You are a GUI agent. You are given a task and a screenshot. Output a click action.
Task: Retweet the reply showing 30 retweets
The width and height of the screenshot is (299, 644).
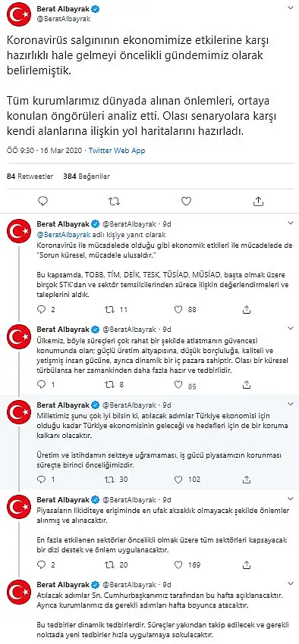tap(110, 480)
